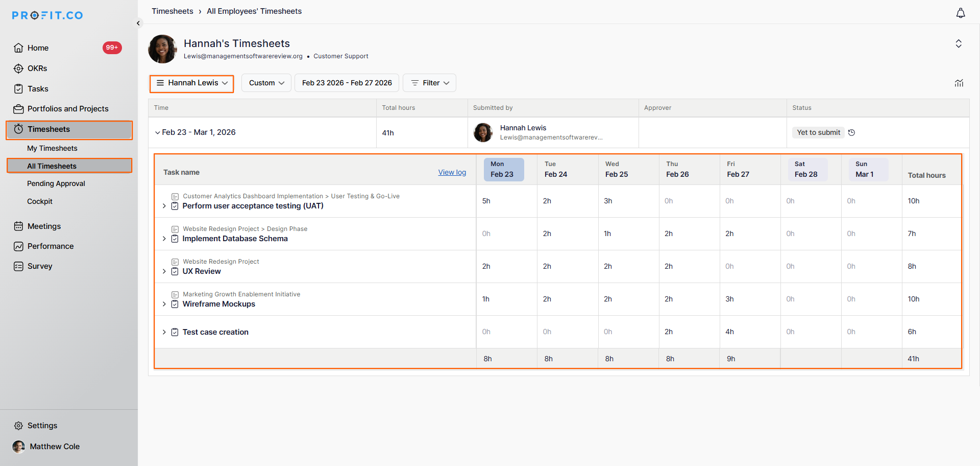Click the Timesheets breadcrumb link

point(172,11)
